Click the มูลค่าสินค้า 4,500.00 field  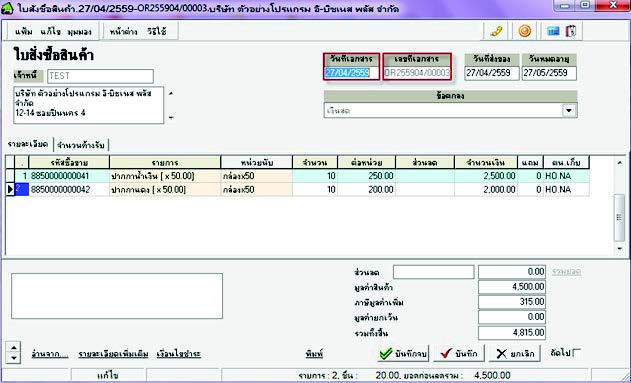[x=512, y=287]
